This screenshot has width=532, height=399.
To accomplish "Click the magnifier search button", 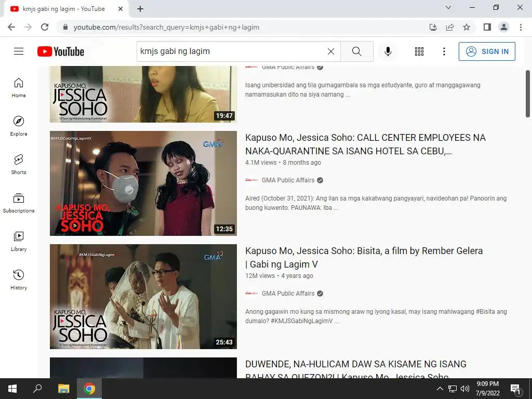I will click(356, 51).
